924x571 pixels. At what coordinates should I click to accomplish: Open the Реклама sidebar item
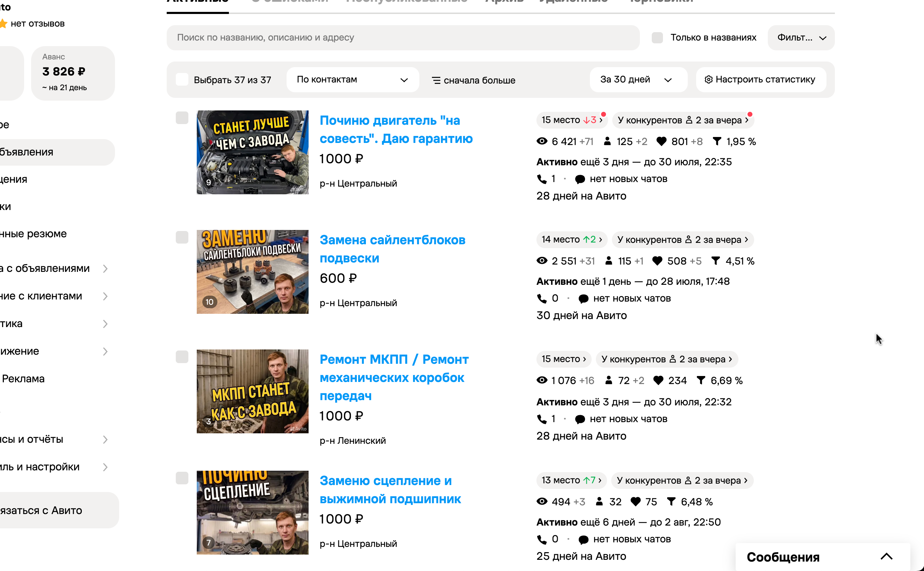tap(23, 379)
